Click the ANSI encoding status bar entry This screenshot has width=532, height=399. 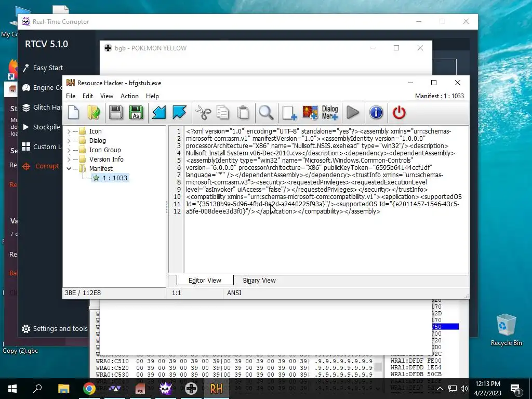234,293
